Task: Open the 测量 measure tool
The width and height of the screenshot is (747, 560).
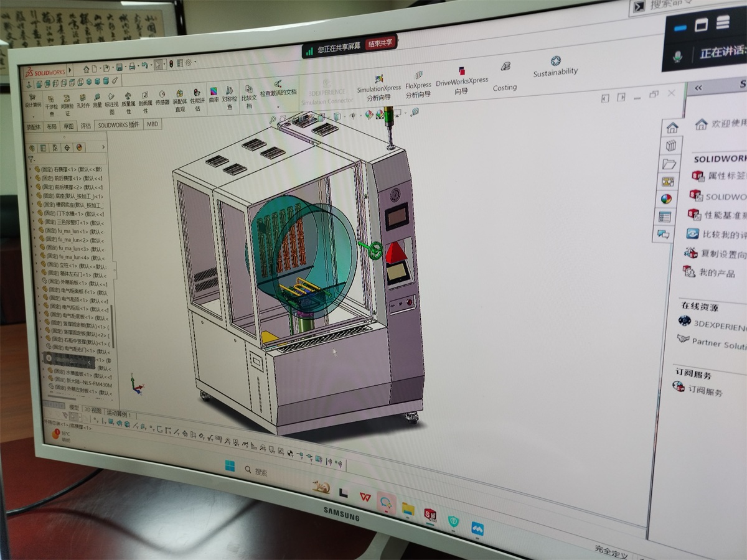Action: (97, 100)
